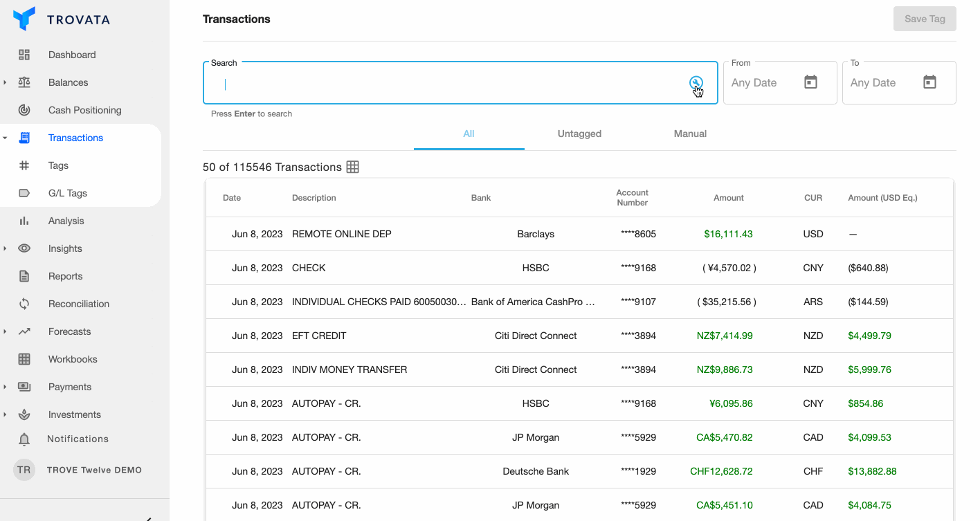Open the Dashboard from the sidebar

71,55
